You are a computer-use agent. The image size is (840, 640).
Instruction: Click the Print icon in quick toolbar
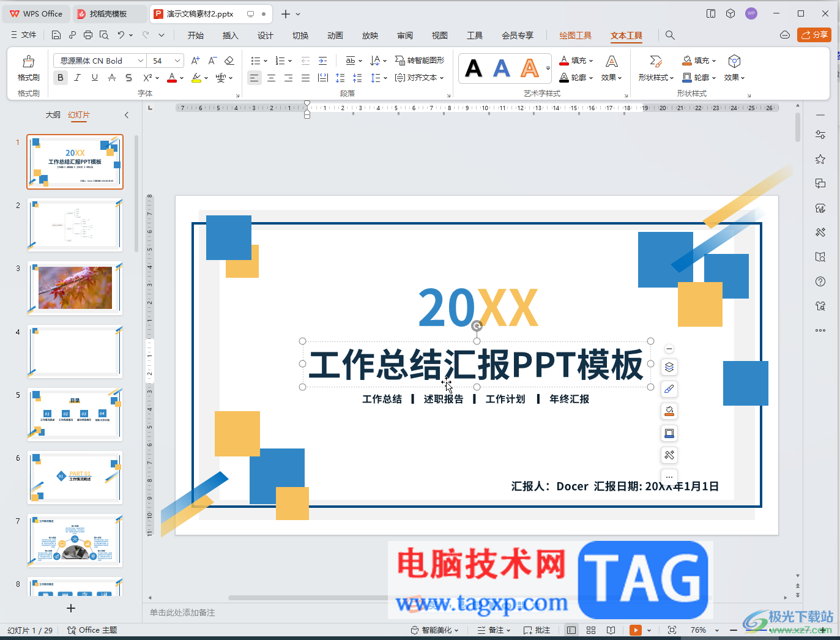pos(88,35)
